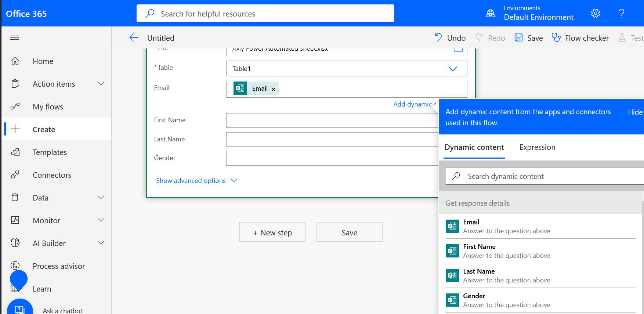
Task: Click the My flows icon
Action: tap(15, 107)
